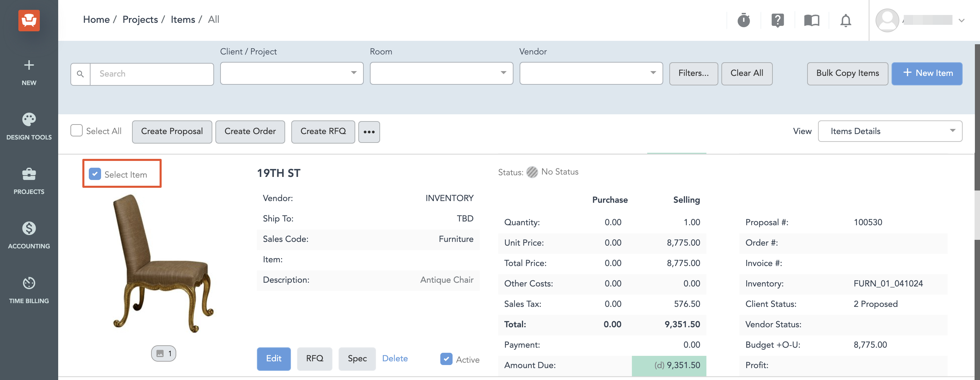Toggle the Active checkbox
Image resolution: width=980 pixels, height=380 pixels.
pyautogui.click(x=446, y=359)
